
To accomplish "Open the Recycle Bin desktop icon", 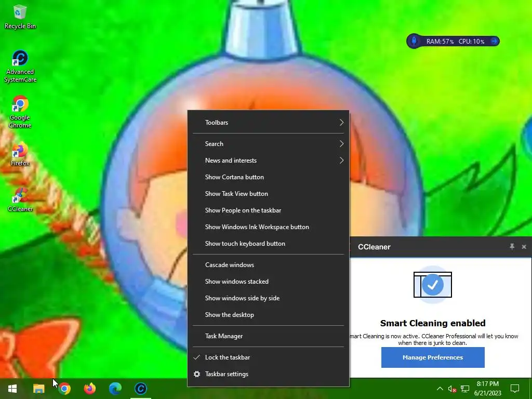I will (x=20, y=17).
